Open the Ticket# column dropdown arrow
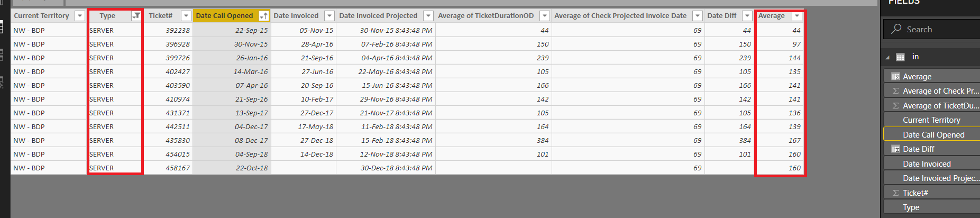 (186, 16)
